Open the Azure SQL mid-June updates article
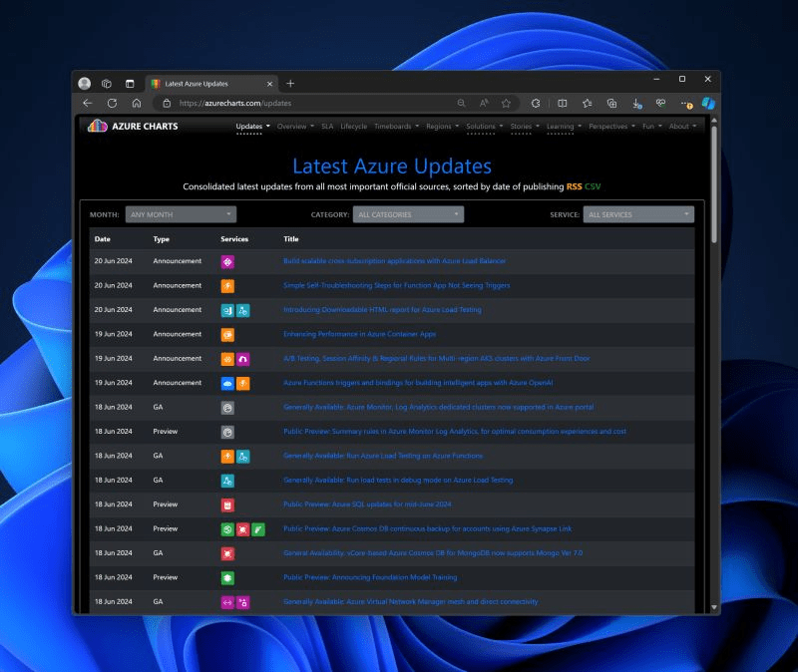 click(x=367, y=504)
